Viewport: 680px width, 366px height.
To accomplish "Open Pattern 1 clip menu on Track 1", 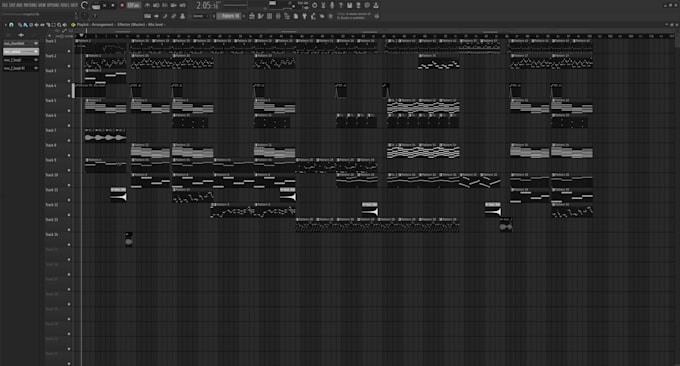I will point(77,41).
